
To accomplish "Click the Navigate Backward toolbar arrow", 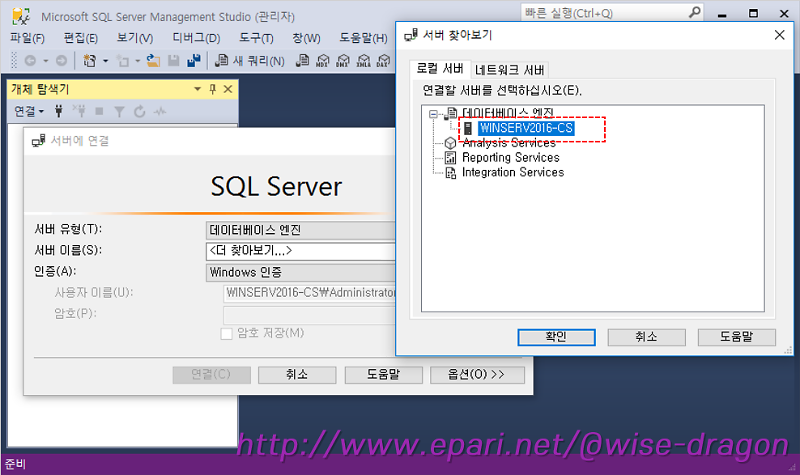I will tap(30, 61).
